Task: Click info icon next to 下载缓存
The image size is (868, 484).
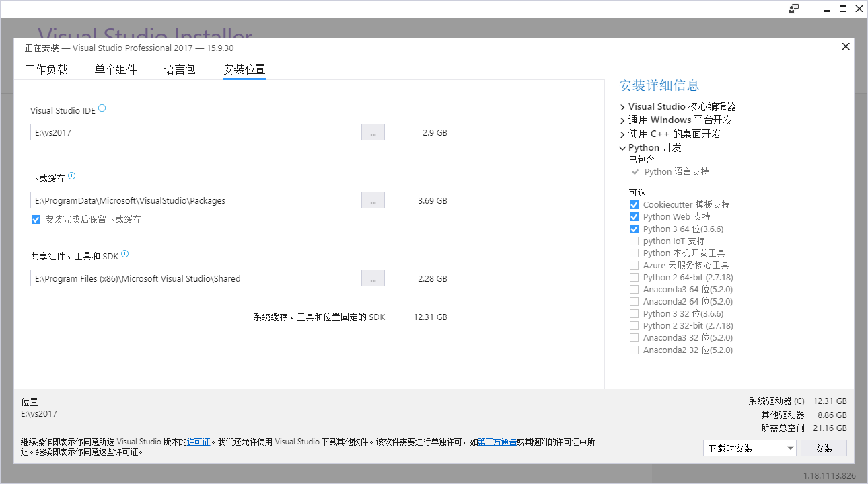Action: point(72,177)
